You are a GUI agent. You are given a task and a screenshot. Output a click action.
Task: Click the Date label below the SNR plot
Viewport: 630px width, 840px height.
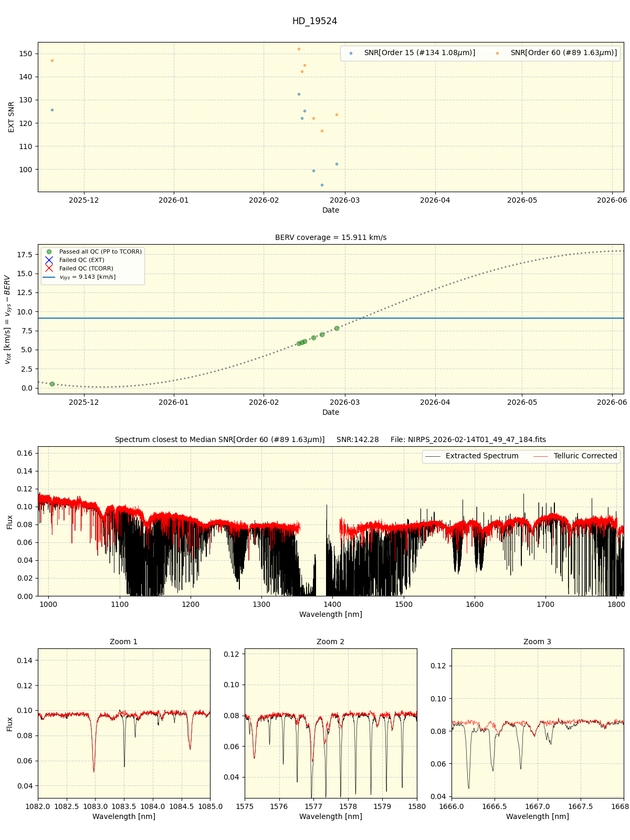(331, 210)
